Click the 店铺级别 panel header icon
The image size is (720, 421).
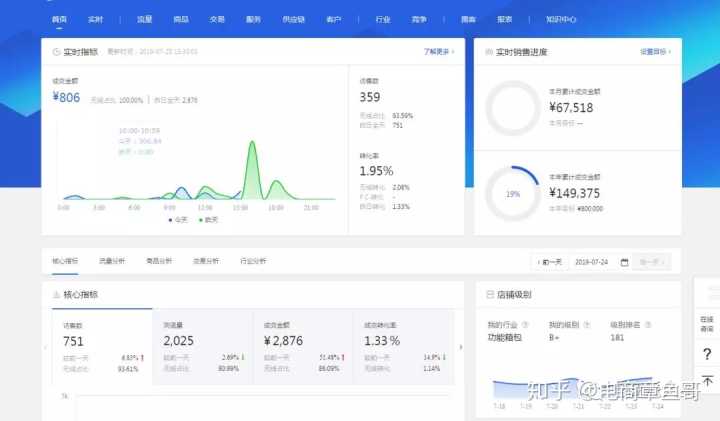(488, 295)
